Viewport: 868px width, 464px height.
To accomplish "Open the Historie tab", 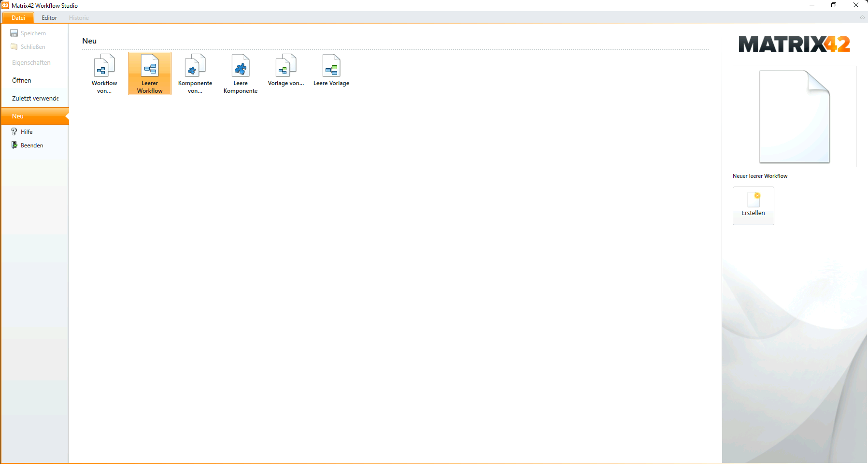I will click(79, 18).
